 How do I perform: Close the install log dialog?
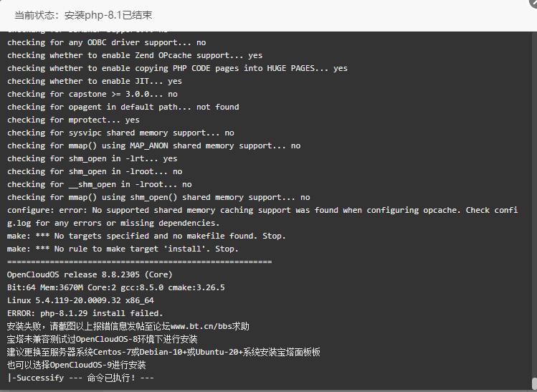pyautogui.click(x=533, y=1)
